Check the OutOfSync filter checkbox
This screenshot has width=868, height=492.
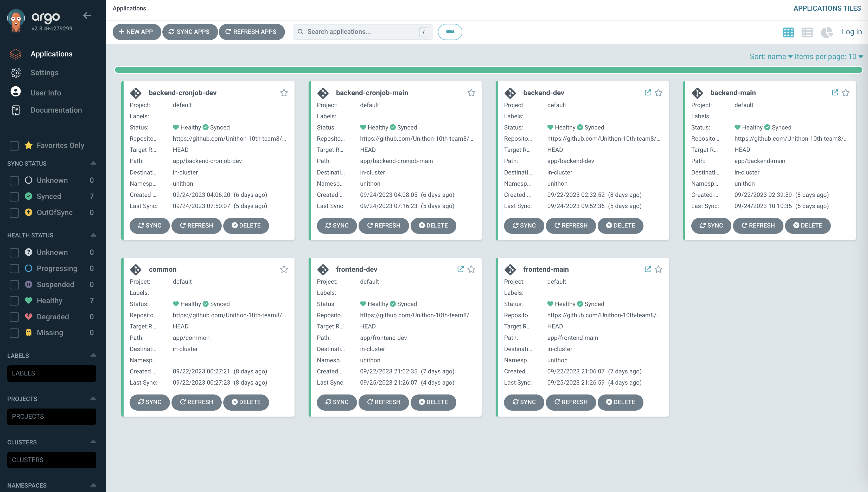pyautogui.click(x=14, y=212)
